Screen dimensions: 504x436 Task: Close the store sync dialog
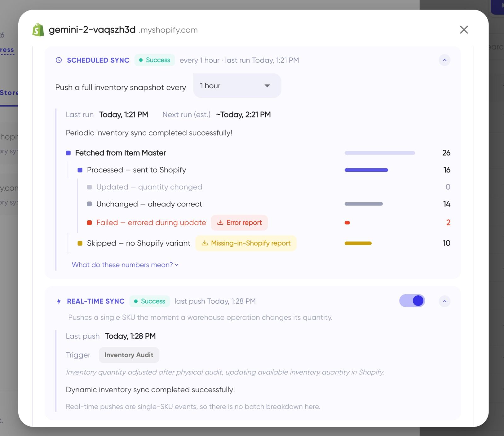[x=464, y=30]
